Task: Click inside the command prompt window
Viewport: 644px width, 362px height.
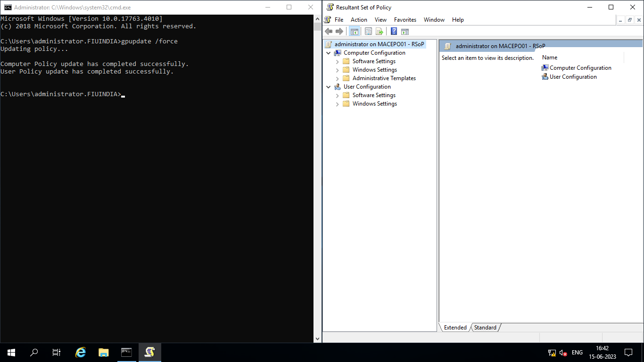Action: (x=160, y=189)
